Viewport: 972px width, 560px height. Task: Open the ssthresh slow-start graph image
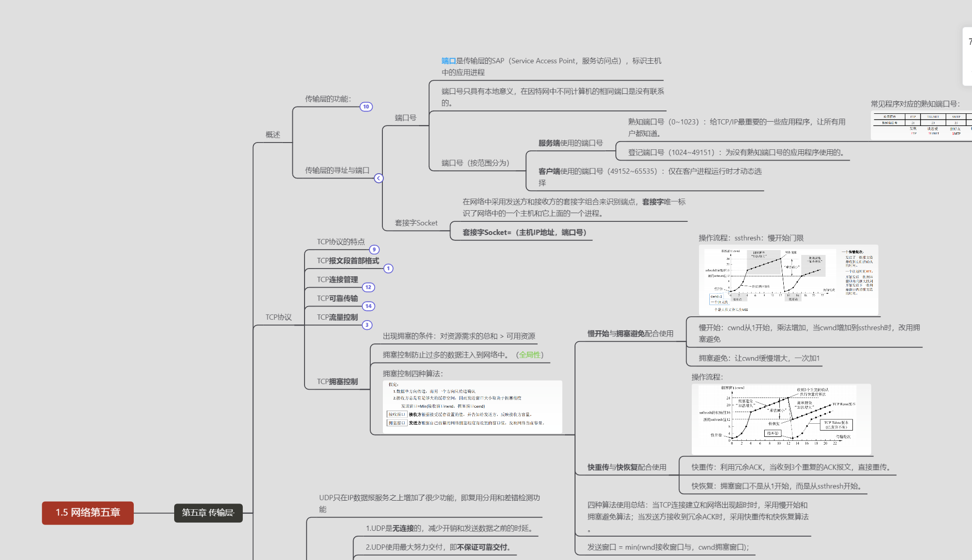(789, 280)
